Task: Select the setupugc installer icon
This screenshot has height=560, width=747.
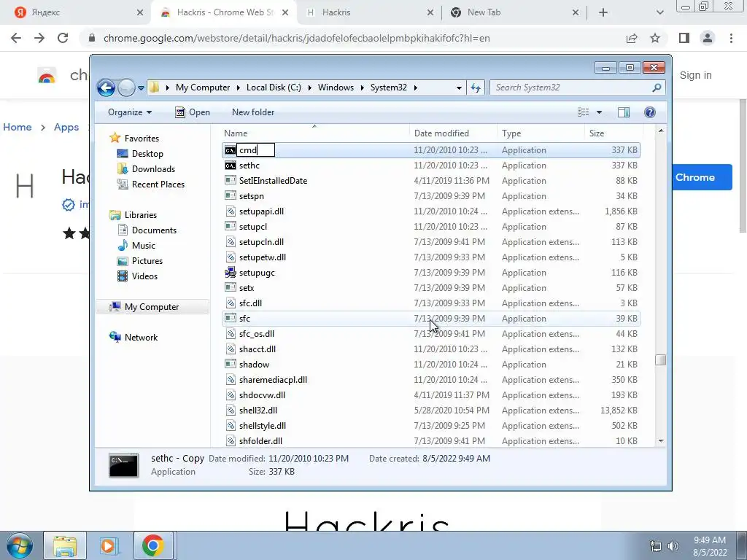Action: pyautogui.click(x=231, y=273)
